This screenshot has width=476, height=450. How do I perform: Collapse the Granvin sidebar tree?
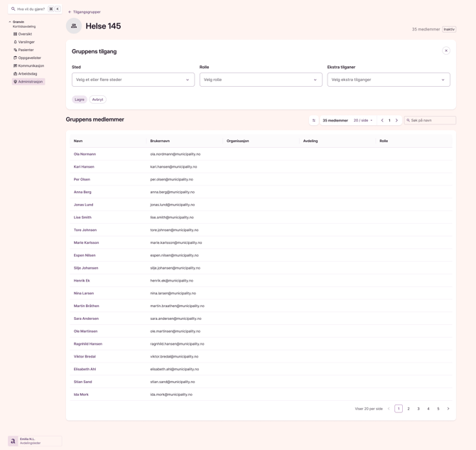(x=10, y=22)
